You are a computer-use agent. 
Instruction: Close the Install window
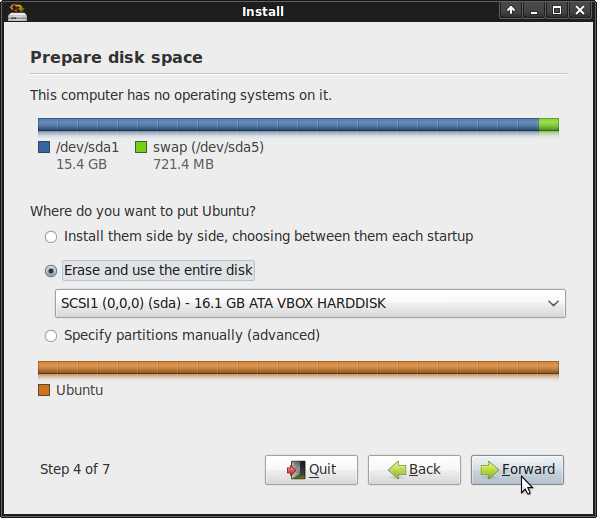(580, 10)
